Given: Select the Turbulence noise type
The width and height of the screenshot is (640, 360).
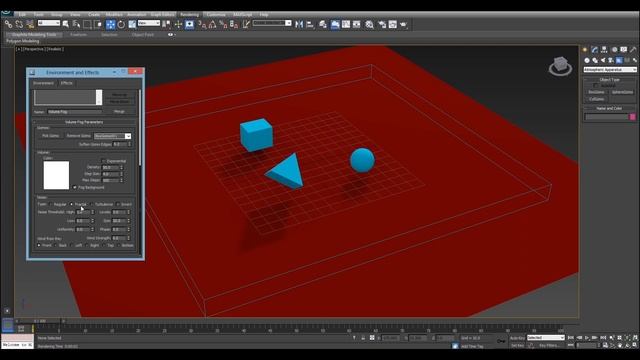Looking at the screenshot, I should point(91,204).
